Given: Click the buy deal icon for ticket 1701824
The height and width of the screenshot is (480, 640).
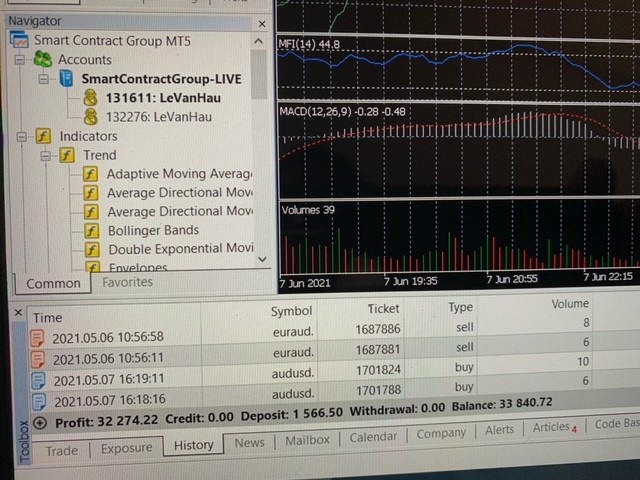Looking at the screenshot, I should coord(39,380).
